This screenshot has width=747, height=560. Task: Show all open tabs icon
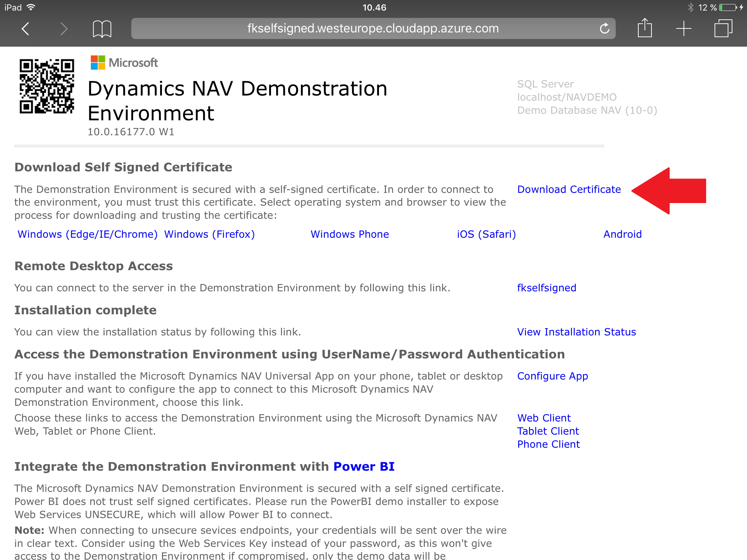[723, 28]
